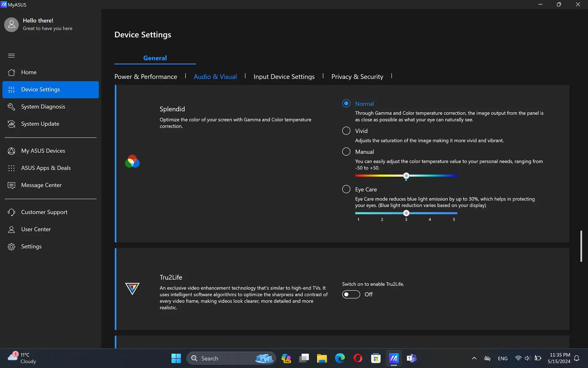Select the Normal Splendid mode

click(x=346, y=104)
